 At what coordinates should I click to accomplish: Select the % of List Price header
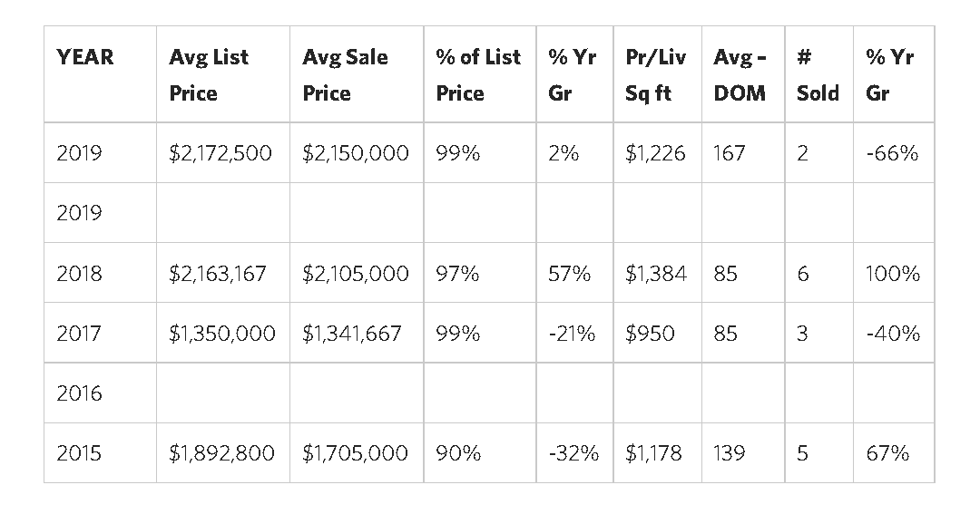pos(478,74)
